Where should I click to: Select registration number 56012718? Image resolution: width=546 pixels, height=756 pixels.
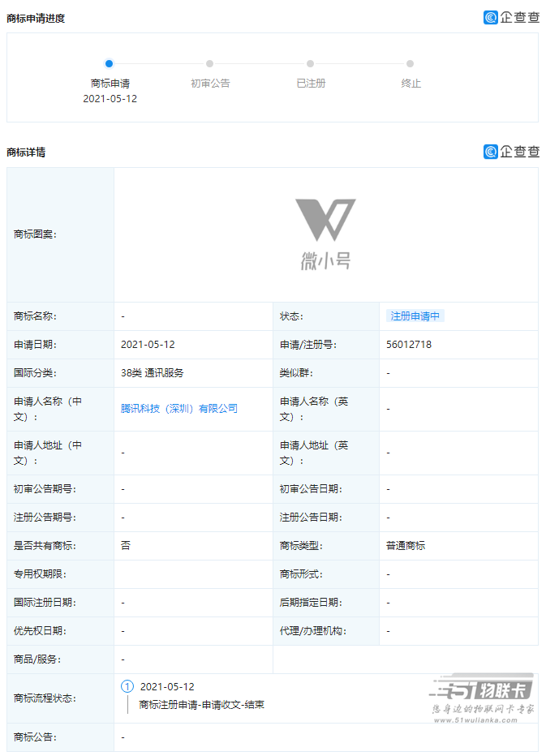click(409, 345)
